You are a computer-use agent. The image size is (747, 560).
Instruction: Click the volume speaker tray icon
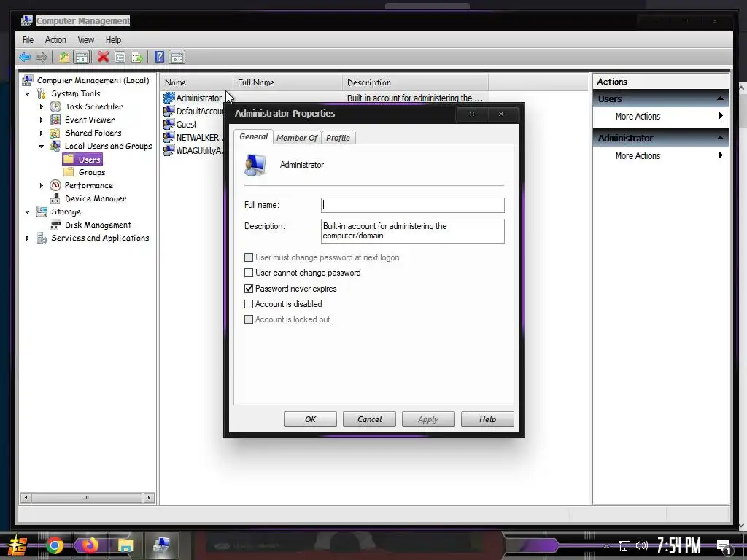pos(642,545)
